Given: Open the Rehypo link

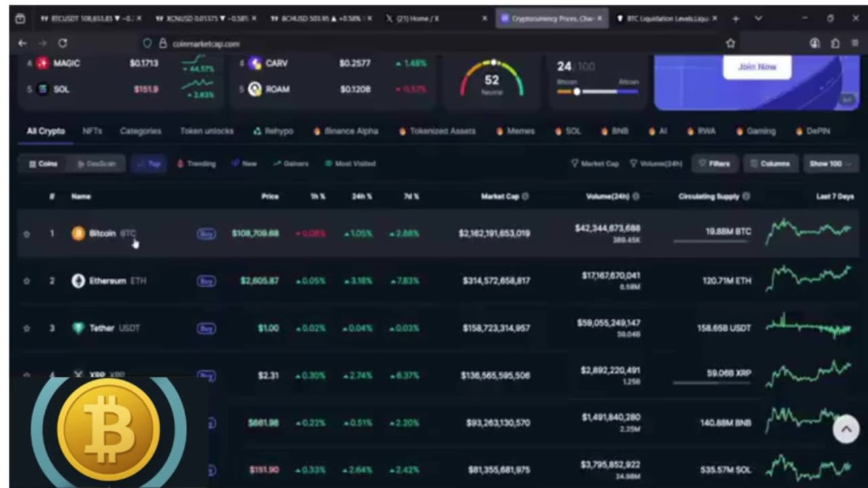Looking at the screenshot, I should coord(273,131).
